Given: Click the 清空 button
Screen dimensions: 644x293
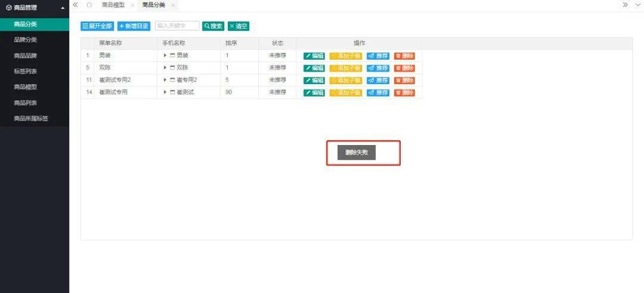Looking at the screenshot, I should 239,26.
